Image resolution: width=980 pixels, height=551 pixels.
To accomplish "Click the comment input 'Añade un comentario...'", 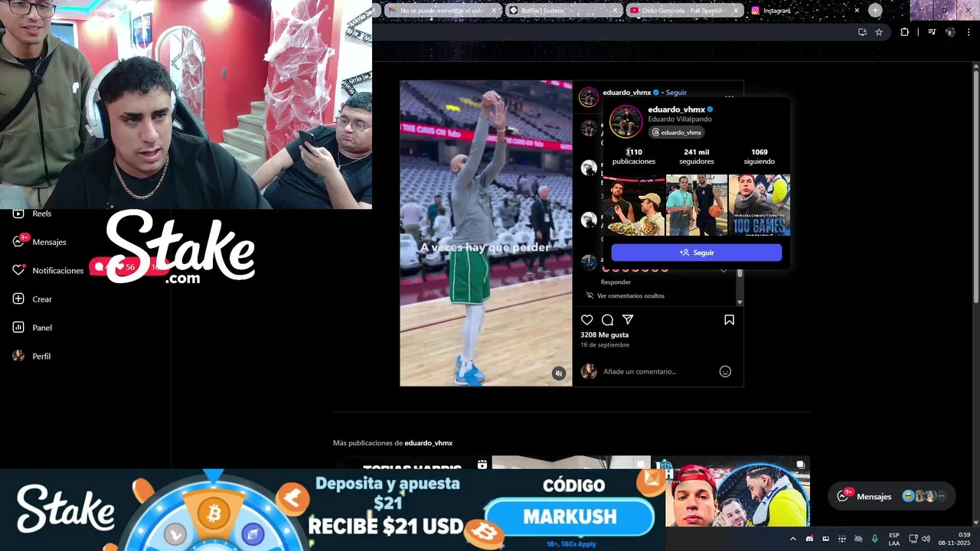I will point(639,371).
